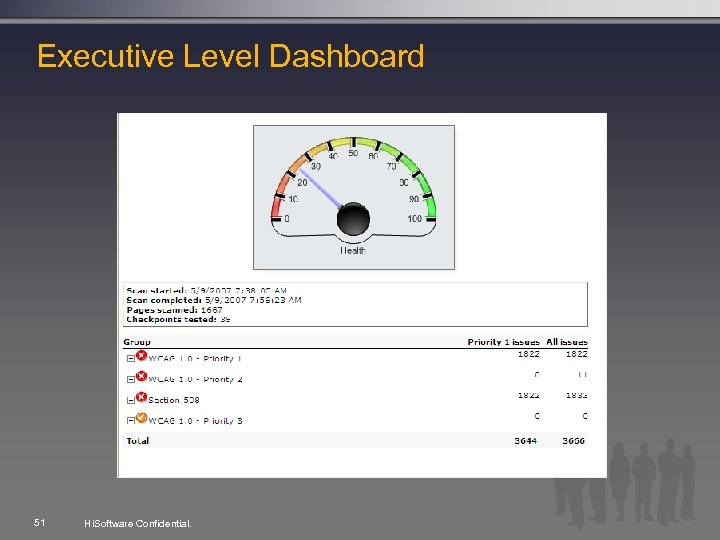Click the Priority 1 issues value for WCAG Priority 1
Screen dimensions: 720x540
click(x=529, y=354)
